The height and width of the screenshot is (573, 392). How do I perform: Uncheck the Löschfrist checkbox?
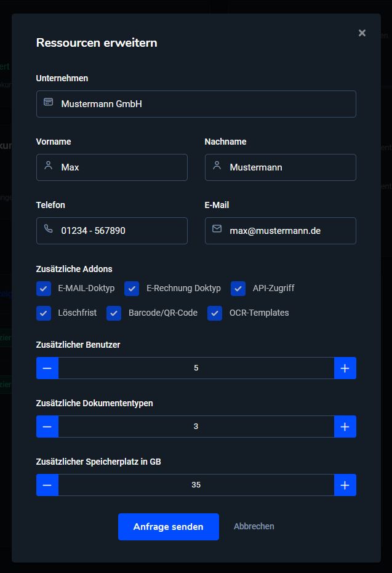(44, 313)
